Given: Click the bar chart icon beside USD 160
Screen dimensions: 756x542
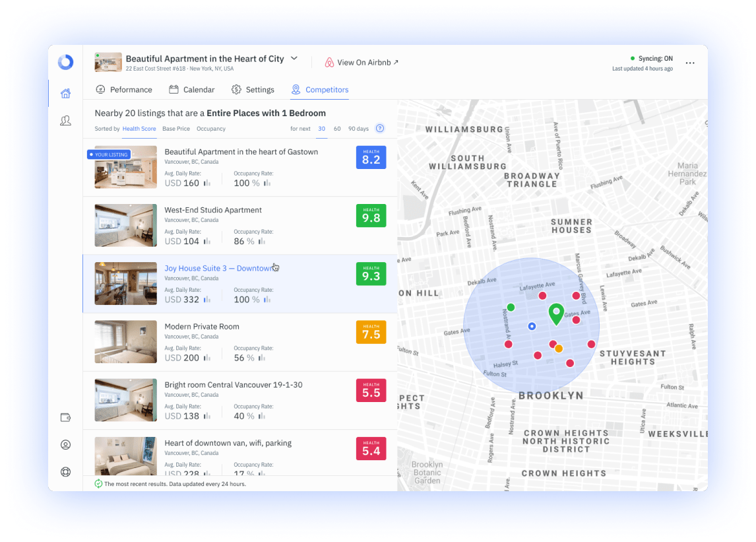Looking at the screenshot, I should (x=207, y=183).
